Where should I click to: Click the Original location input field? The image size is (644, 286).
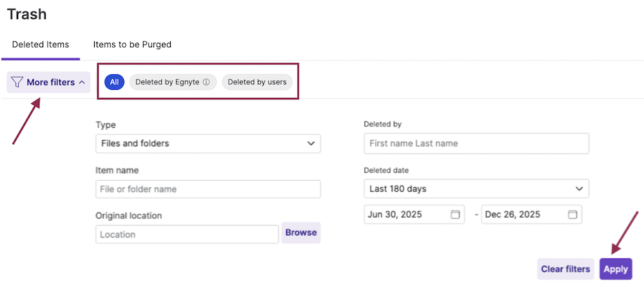[187, 234]
